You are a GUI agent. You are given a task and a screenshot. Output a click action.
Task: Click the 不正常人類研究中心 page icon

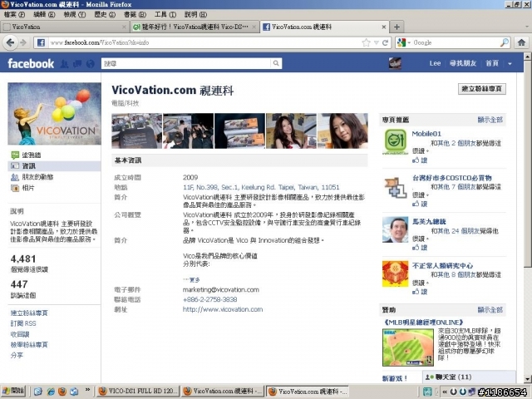click(396, 273)
